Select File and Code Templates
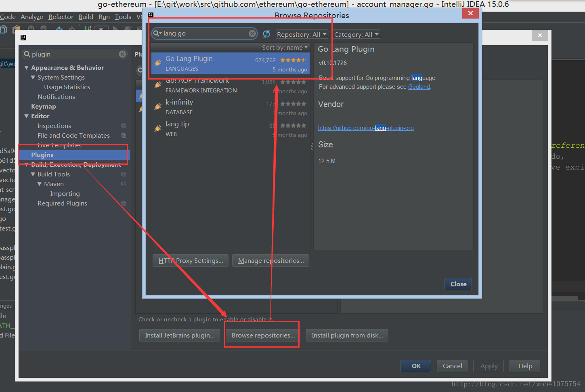This screenshot has height=392, width=585. (x=74, y=136)
